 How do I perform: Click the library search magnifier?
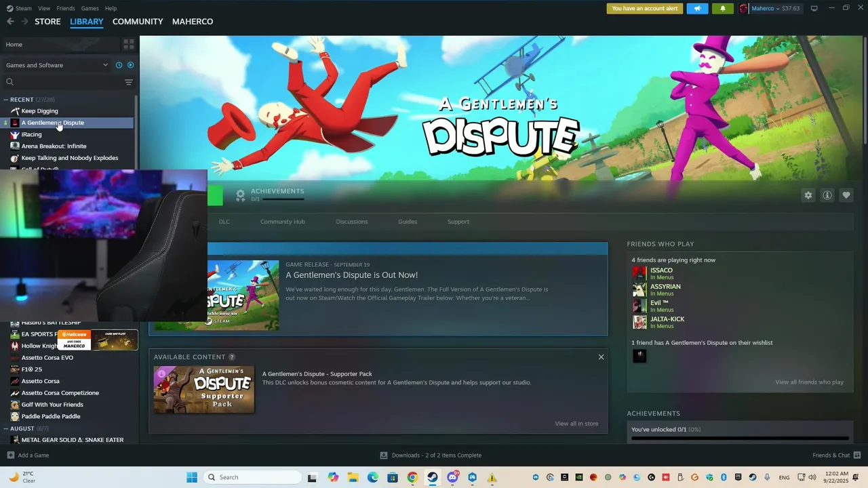pyautogui.click(x=9, y=82)
